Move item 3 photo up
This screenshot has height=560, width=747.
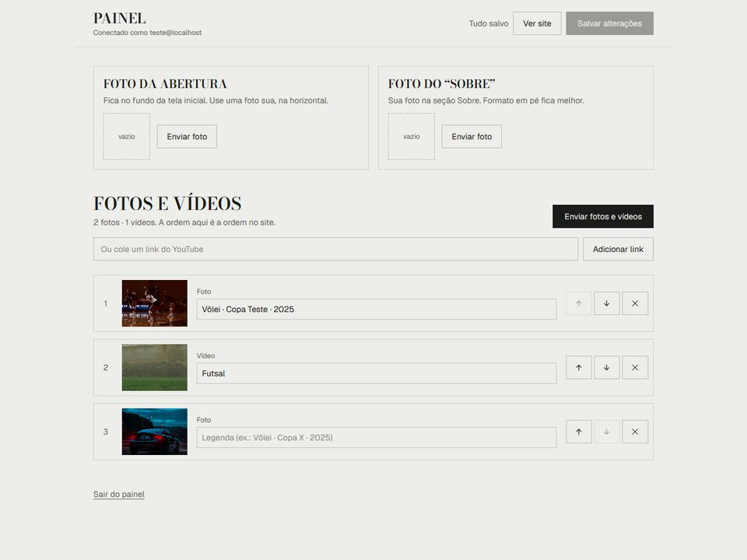tap(578, 432)
